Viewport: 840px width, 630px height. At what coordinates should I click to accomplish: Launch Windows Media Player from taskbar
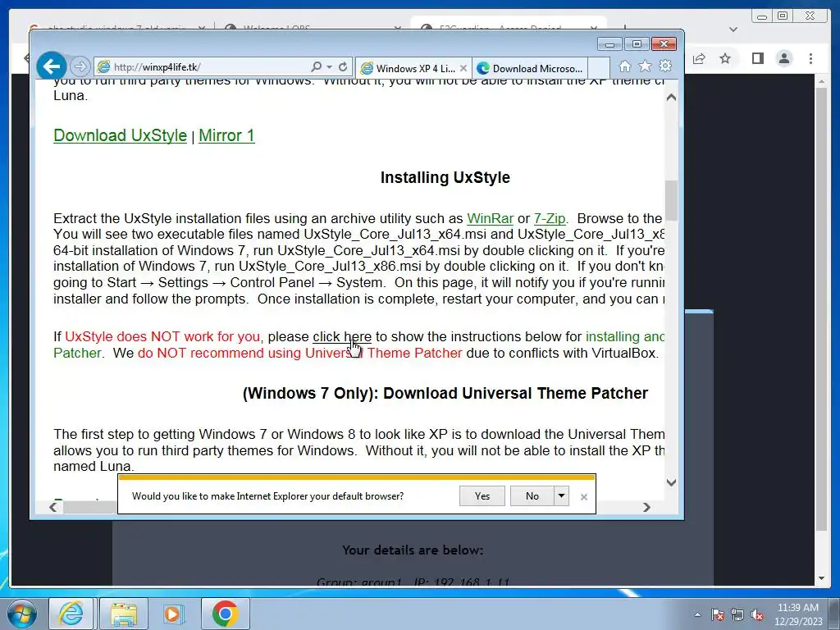tap(173, 614)
